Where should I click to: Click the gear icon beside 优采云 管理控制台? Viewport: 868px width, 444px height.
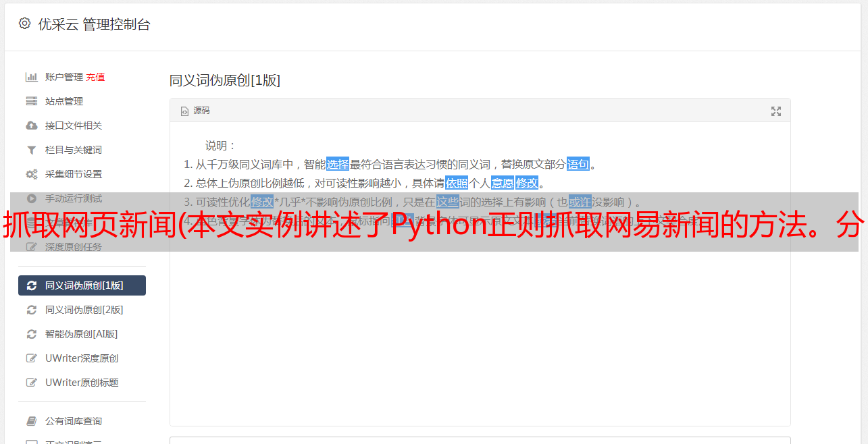point(25,24)
